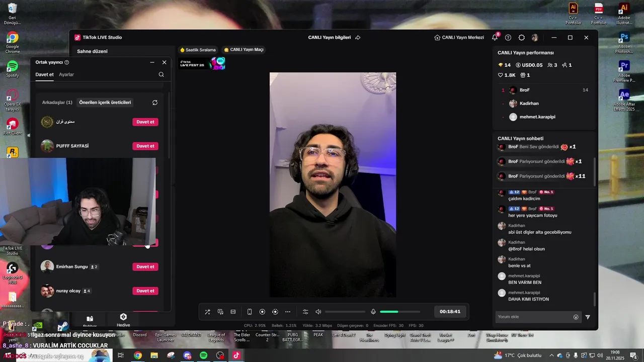Open TikTok LIVE Studio taskbar icon
Screen dimensions: 644x362
point(236,355)
